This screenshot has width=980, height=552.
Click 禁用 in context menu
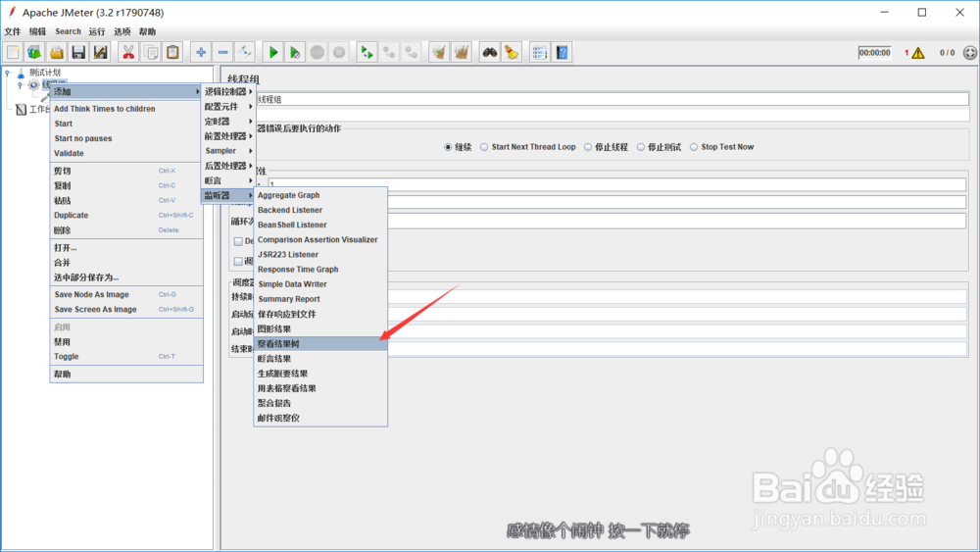126,342
